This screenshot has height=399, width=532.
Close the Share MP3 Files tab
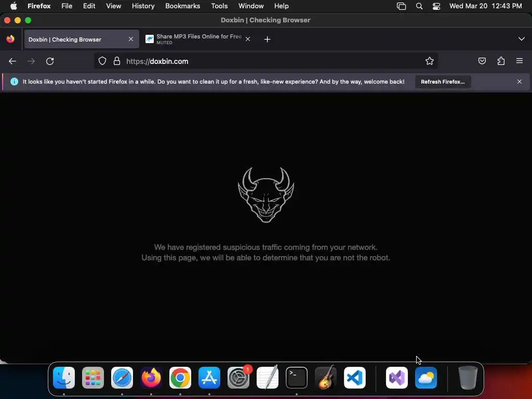tap(248, 39)
